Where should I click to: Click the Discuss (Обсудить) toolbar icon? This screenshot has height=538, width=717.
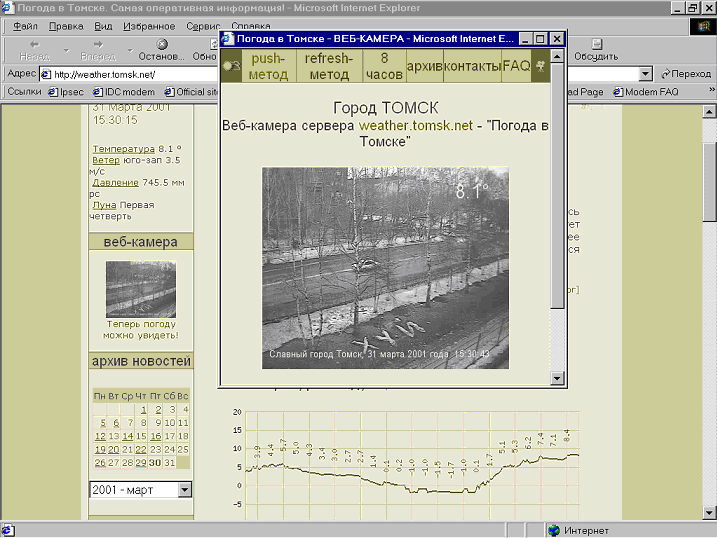pos(596,45)
